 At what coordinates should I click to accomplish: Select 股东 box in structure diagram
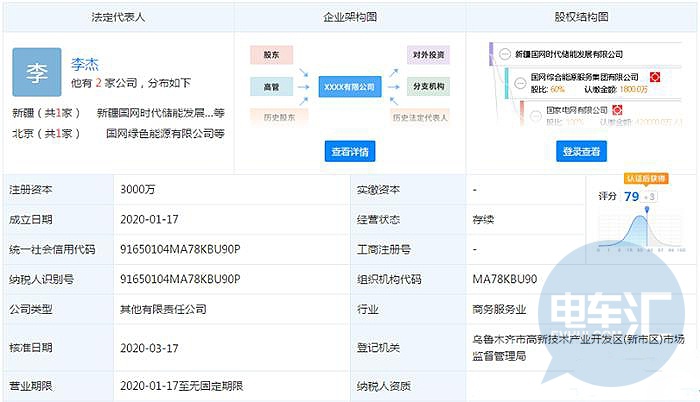271,55
